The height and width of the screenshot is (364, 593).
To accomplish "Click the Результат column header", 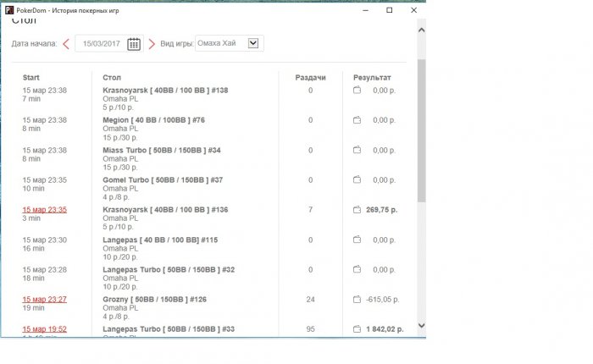I will (x=372, y=78).
